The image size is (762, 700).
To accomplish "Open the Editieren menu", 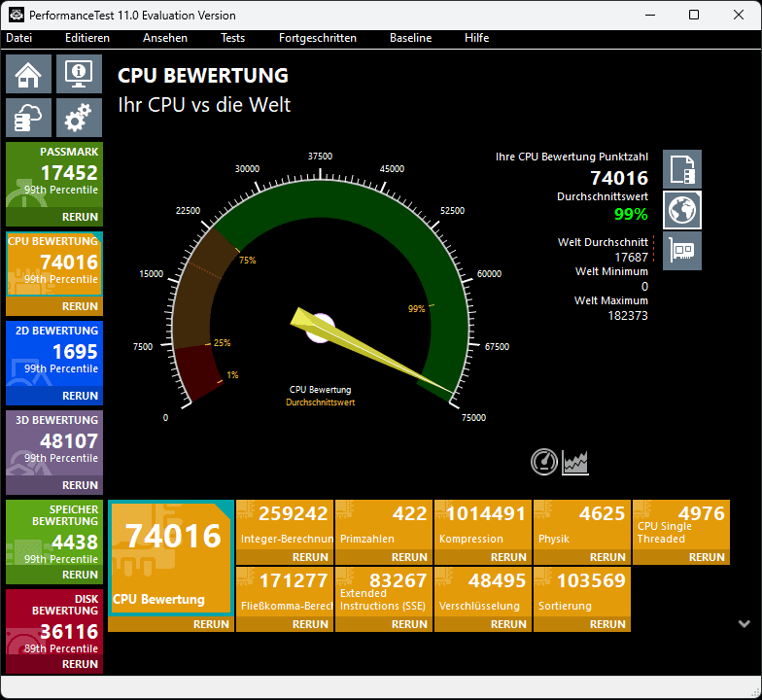I will pyautogui.click(x=87, y=38).
